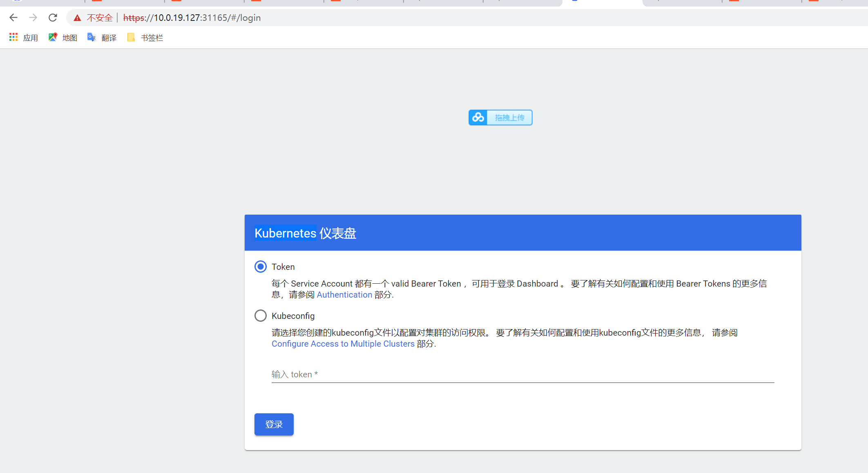
Task: Click the 不安全 security label
Action: click(x=100, y=18)
